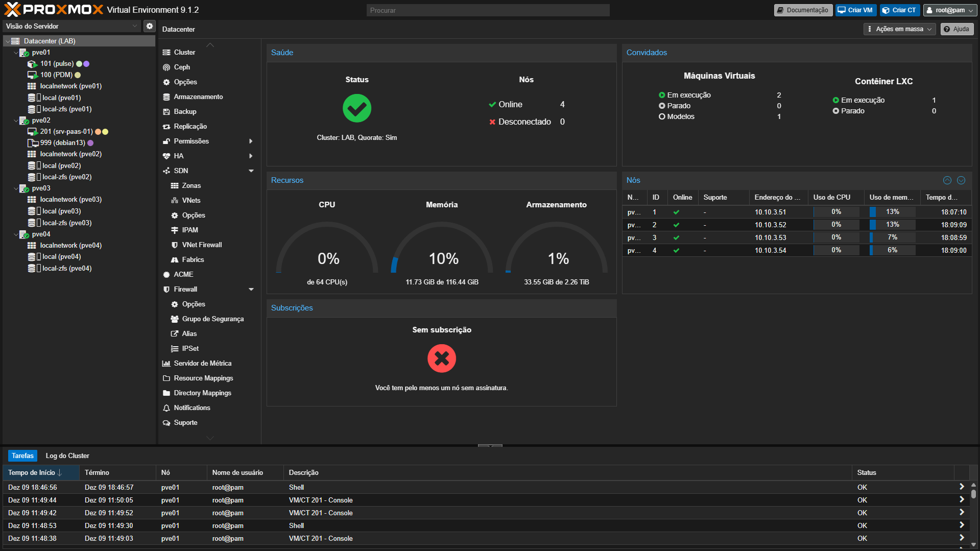This screenshot has height=551, width=980.
Task: Open VNet Firewall shield icon
Action: pos(175,245)
